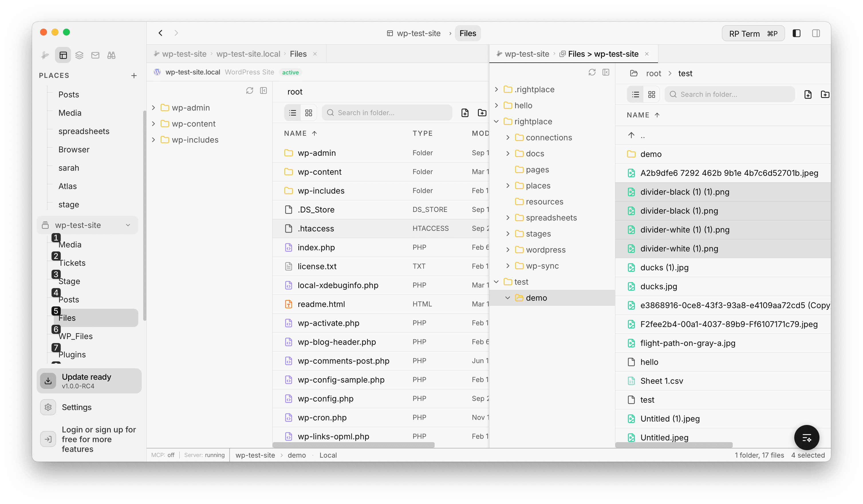Expand the wp-sync folder

click(x=508, y=266)
